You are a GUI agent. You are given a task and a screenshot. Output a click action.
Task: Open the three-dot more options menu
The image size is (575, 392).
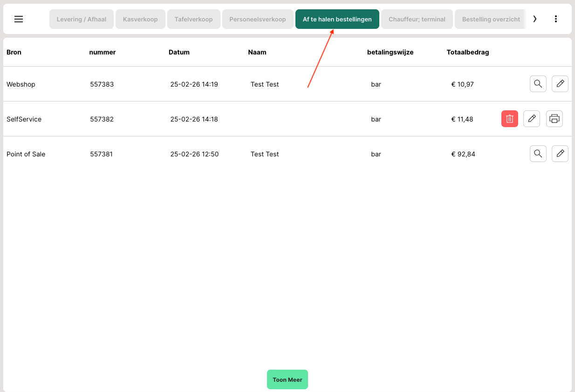[x=555, y=19]
